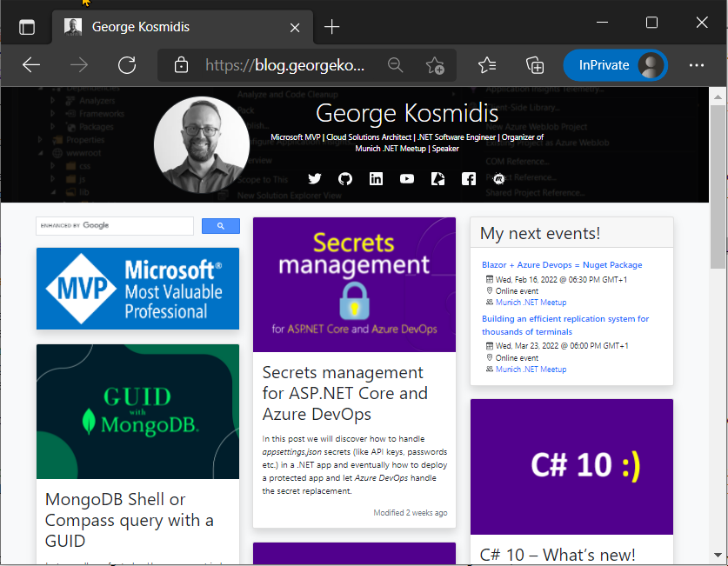This screenshot has height=566, width=728.
Task: Open the zoom out magnifier icon
Action: (x=395, y=65)
